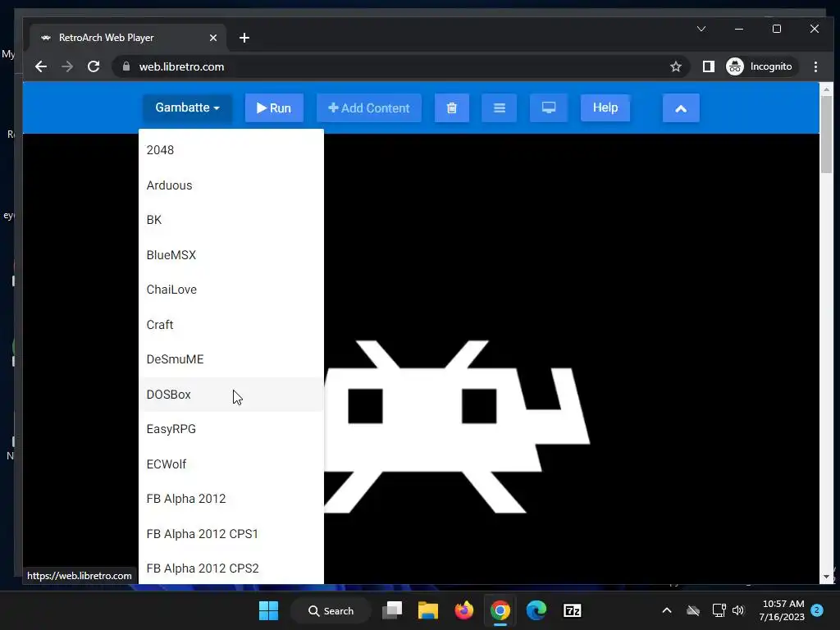The width and height of the screenshot is (840, 630).
Task: Launch 7-Zip from the taskbar
Action: (572, 610)
